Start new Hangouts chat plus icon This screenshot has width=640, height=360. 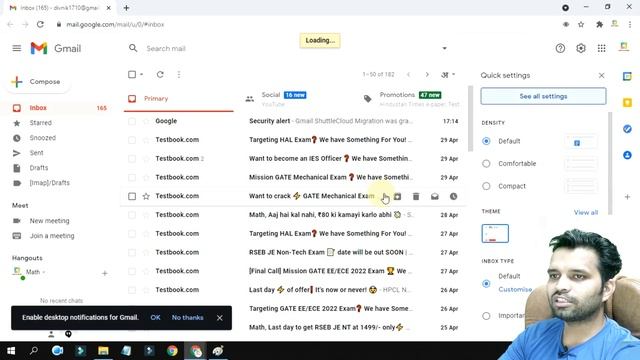(105, 273)
